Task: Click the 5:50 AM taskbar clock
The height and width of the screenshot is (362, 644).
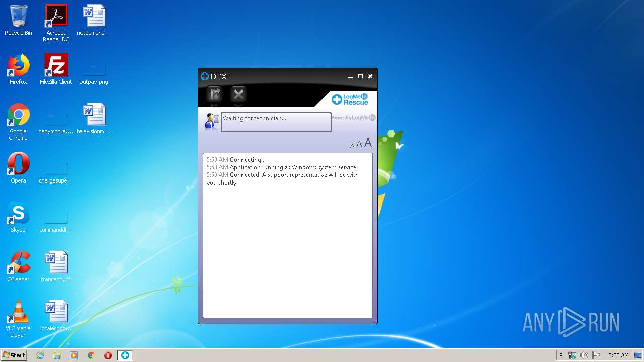Action: (618, 355)
